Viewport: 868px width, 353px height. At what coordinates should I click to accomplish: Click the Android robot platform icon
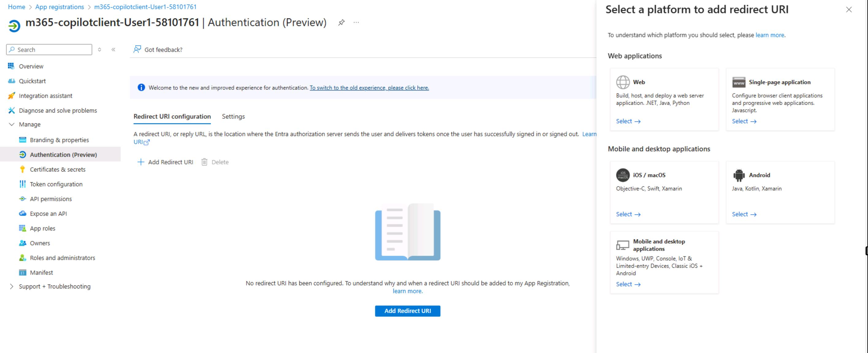[x=739, y=175]
